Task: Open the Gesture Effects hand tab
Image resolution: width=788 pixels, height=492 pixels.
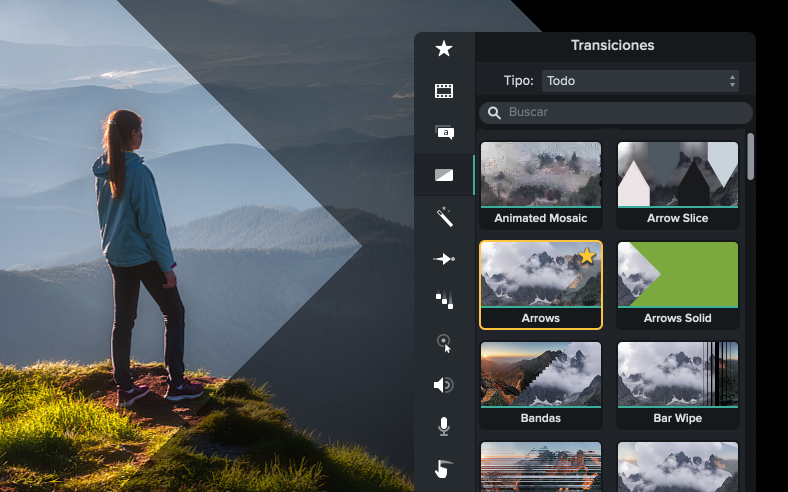Action: pyautogui.click(x=444, y=468)
